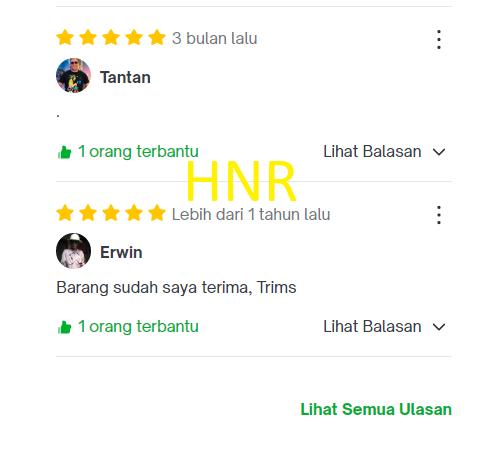Show replies via Lihat Balasan under Tantan's review

pos(372,151)
